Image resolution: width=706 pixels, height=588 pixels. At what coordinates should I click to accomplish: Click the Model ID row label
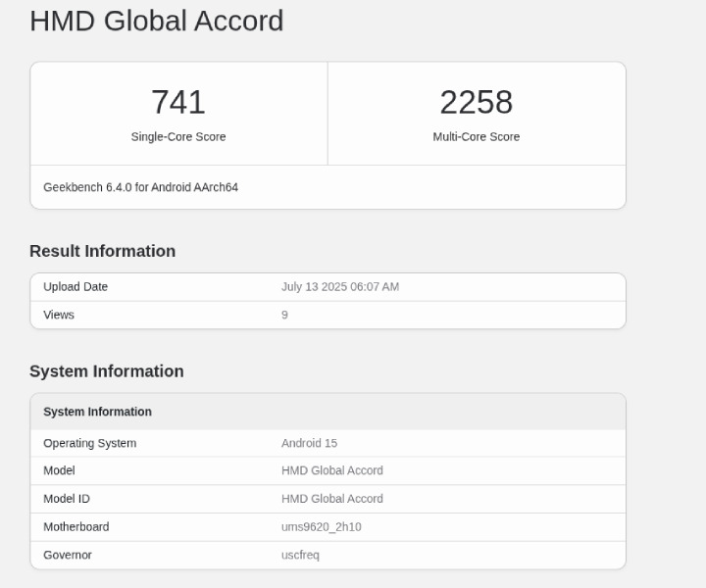(67, 499)
